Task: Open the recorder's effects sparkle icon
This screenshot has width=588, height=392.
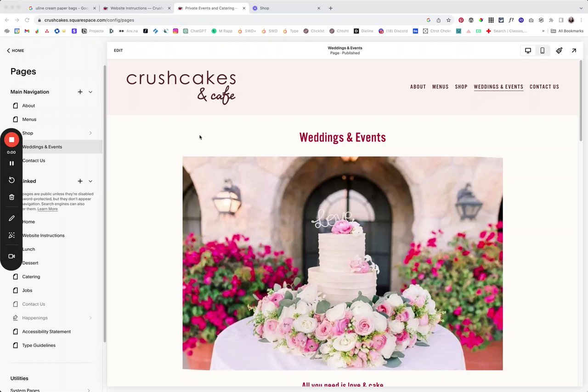Action: 11,235
